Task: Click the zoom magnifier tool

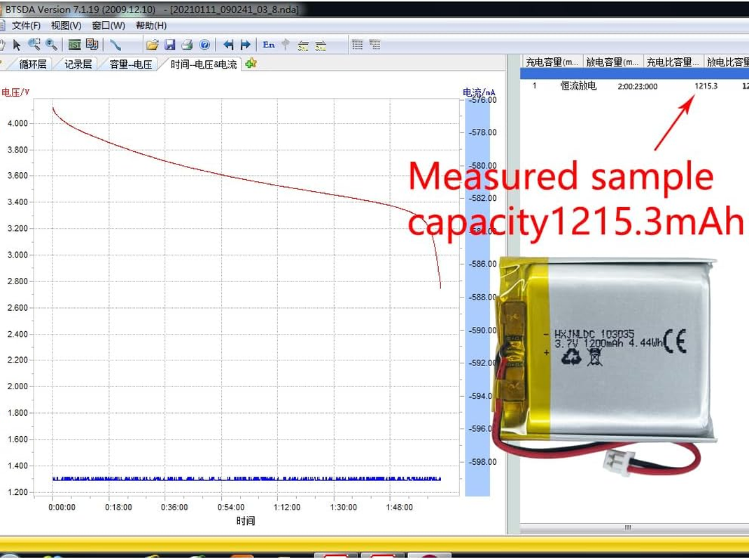Action: pos(51,45)
